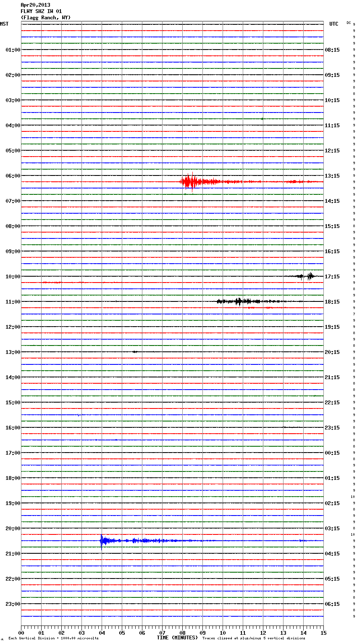Click the minute axis tick label "08"

tap(182, 633)
